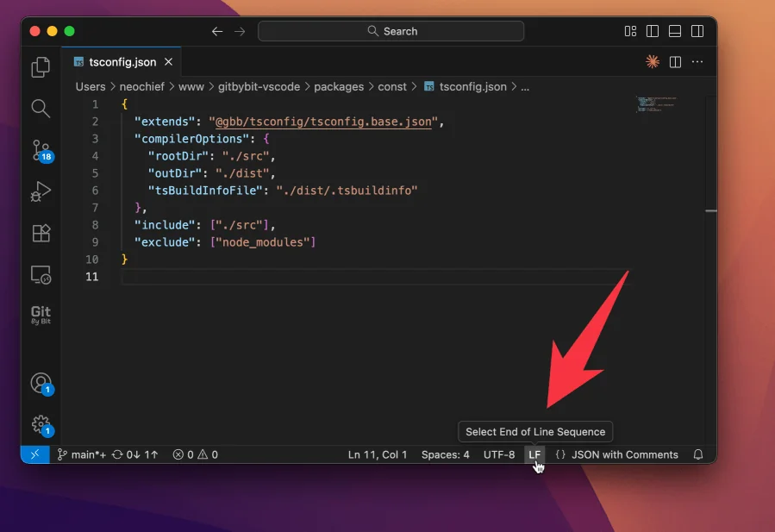Toggle the bottom panel layout button
This screenshot has height=532, width=775.
pos(675,31)
